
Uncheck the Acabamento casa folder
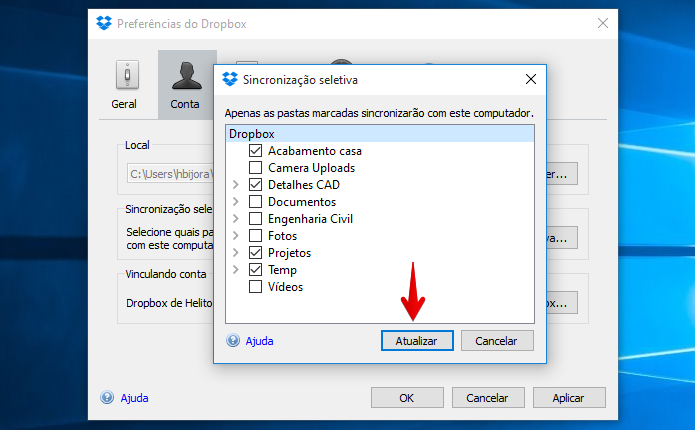click(255, 151)
